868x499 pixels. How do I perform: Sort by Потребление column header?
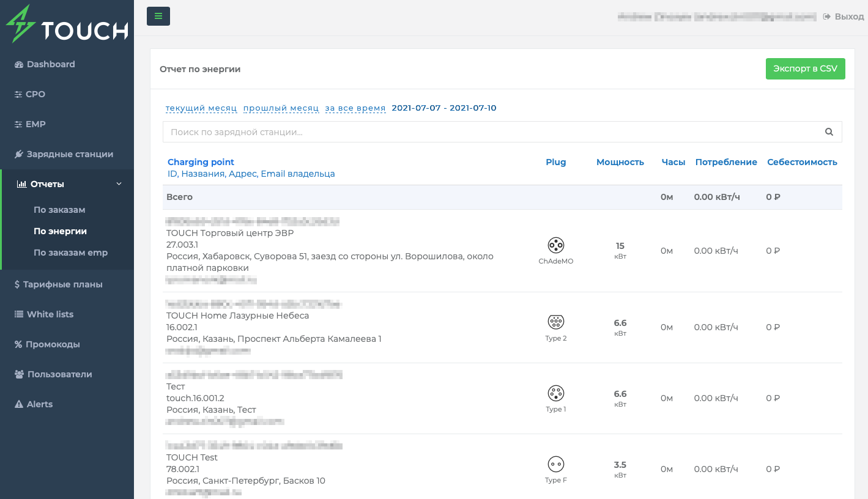[726, 162]
